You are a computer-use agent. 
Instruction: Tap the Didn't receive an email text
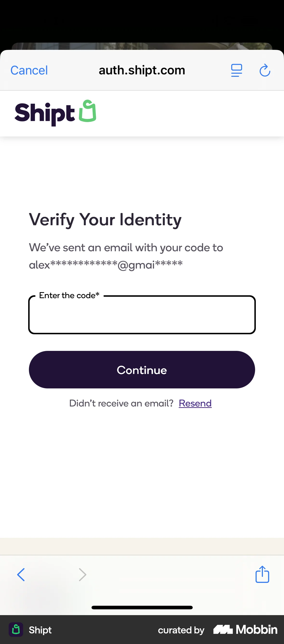tap(121, 403)
